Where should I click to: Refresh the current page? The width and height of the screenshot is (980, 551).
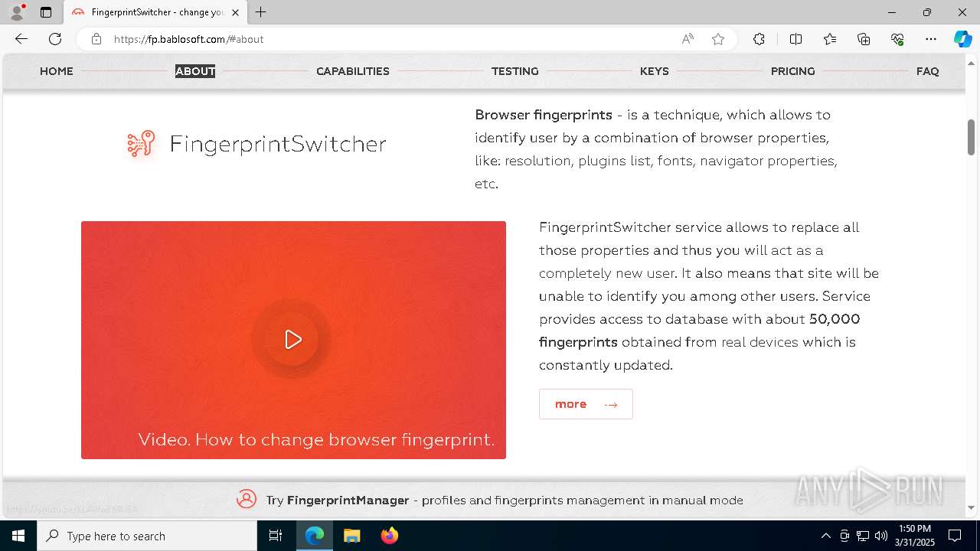pos(55,39)
